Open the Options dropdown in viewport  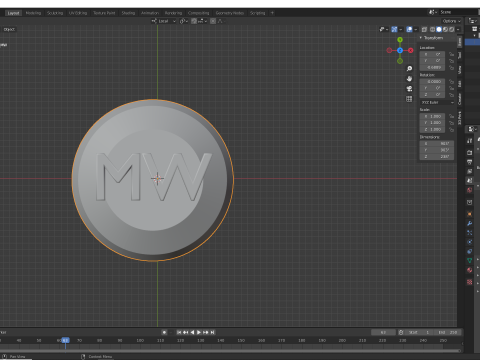click(451, 21)
